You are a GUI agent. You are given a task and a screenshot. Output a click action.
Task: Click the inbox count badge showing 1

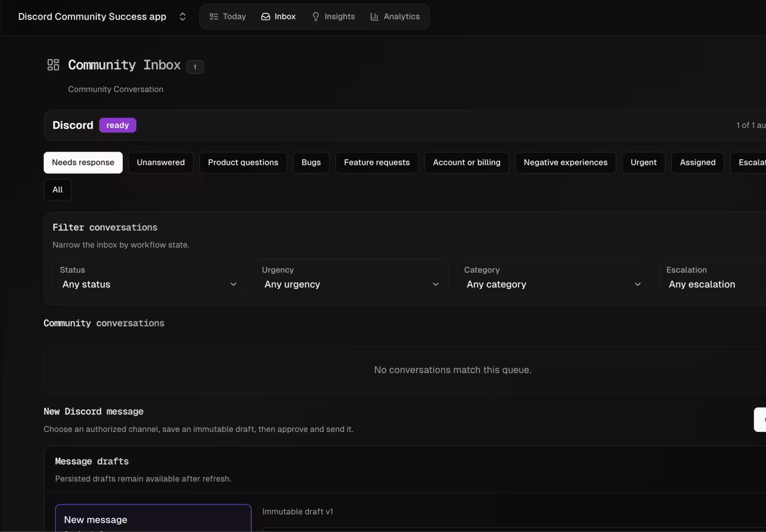(x=195, y=67)
